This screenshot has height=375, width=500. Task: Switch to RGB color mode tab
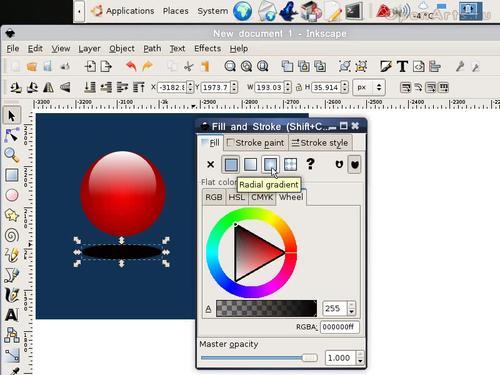(x=214, y=197)
